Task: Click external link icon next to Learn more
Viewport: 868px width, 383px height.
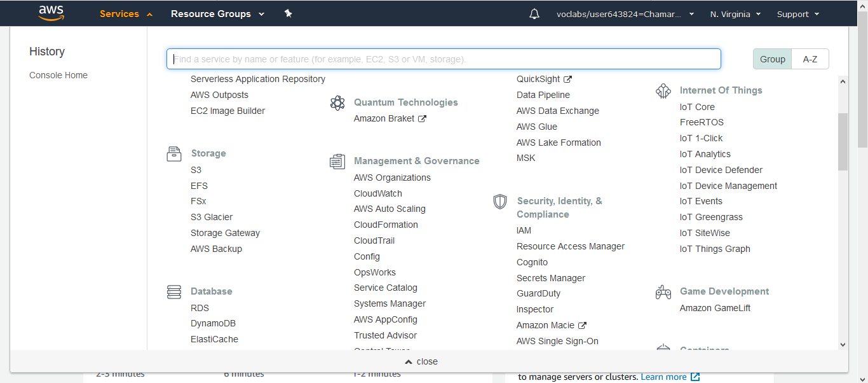Action: 695,377
